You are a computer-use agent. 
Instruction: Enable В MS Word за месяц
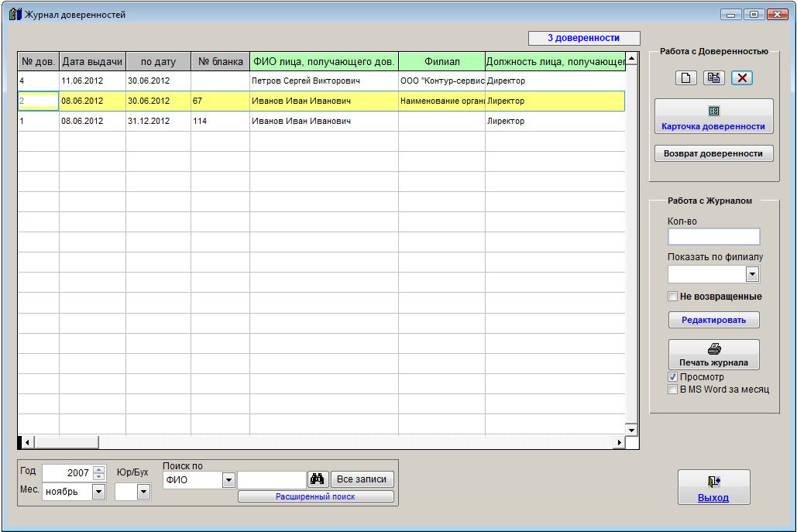(x=672, y=390)
